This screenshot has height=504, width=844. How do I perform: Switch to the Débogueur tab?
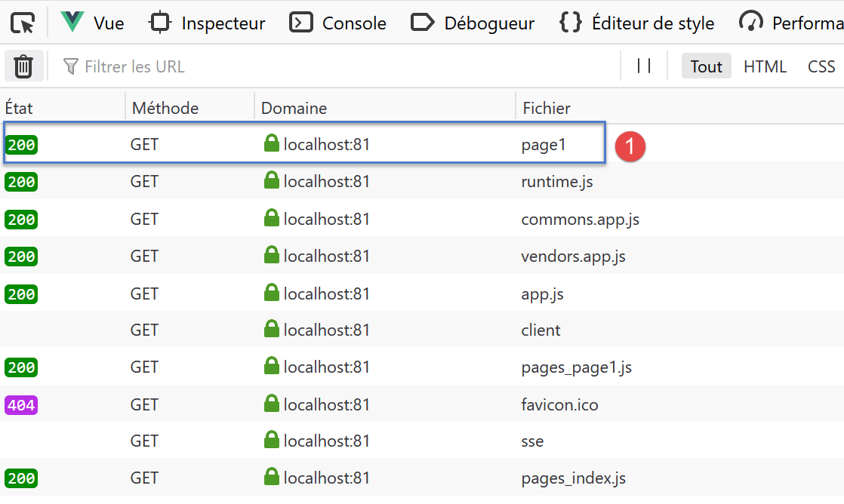(x=473, y=23)
